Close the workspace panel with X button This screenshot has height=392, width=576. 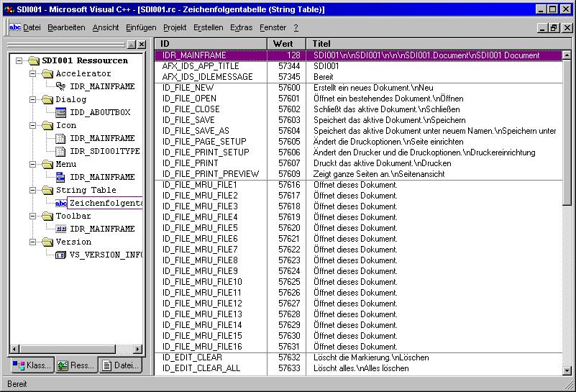[142, 45]
